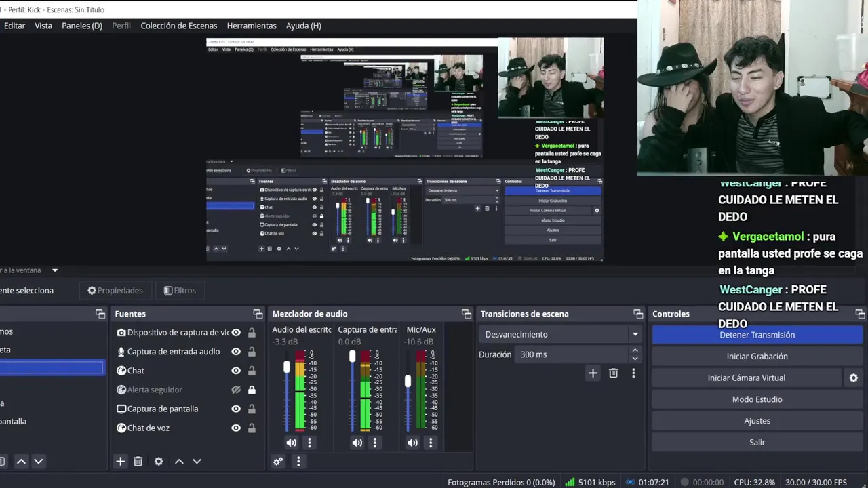
Task: Mute Captura de entrada audio channel
Action: click(357, 443)
